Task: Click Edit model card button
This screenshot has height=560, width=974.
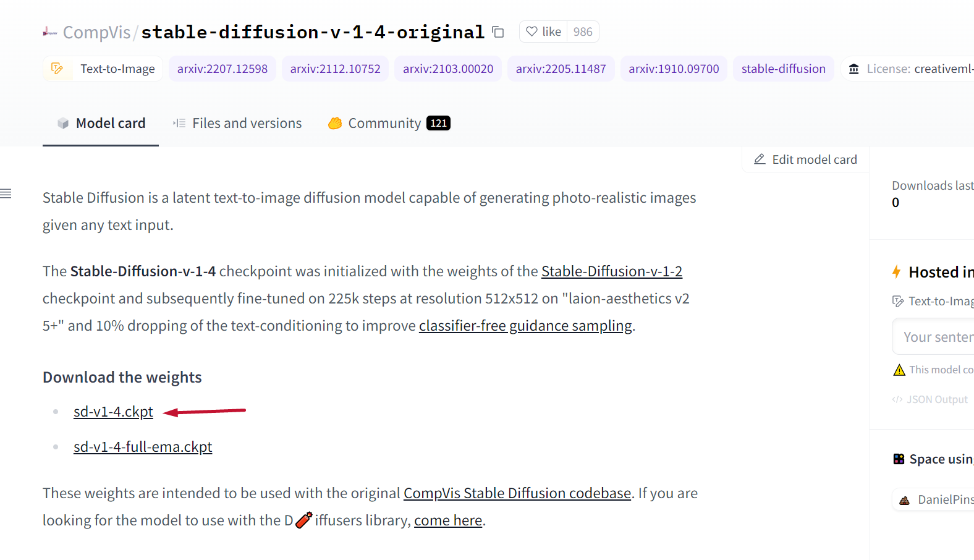Action: tap(805, 159)
